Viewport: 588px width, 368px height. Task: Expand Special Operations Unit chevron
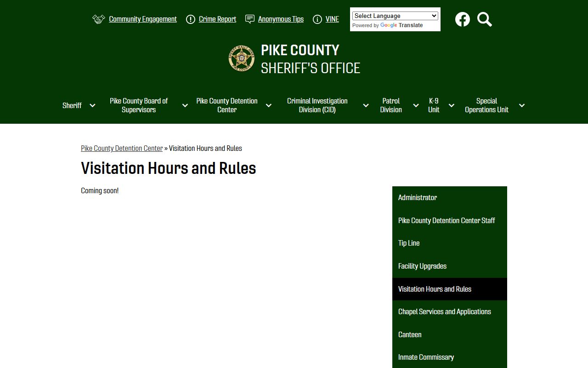[x=522, y=105]
